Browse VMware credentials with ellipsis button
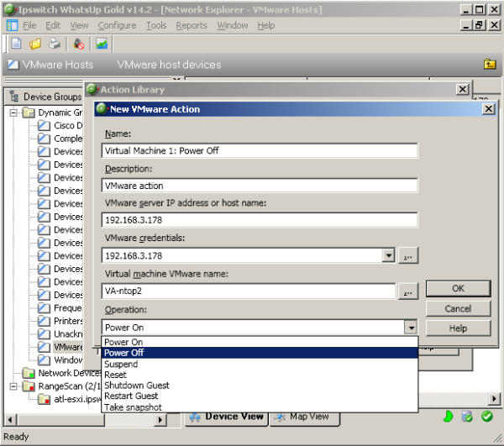504x446 pixels. click(409, 256)
